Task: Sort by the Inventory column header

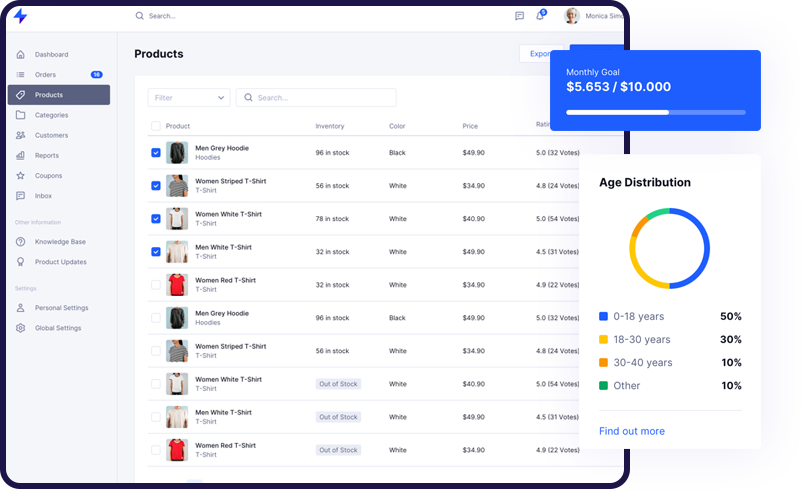Action: [x=329, y=126]
